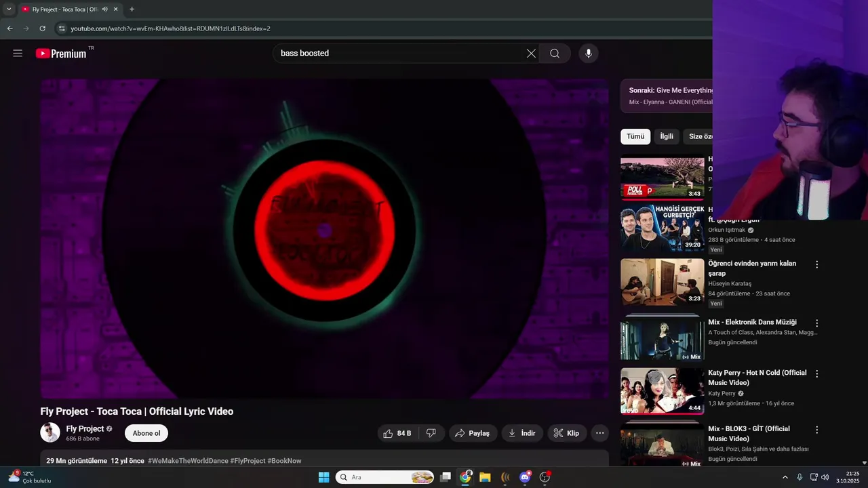Share video using Paylaş button
868x488 pixels.
coord(473,433)
